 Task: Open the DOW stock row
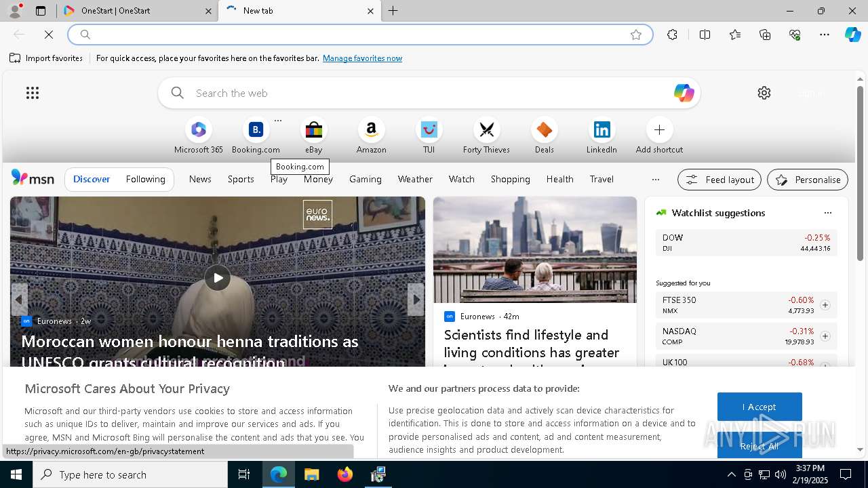point(746,243)
